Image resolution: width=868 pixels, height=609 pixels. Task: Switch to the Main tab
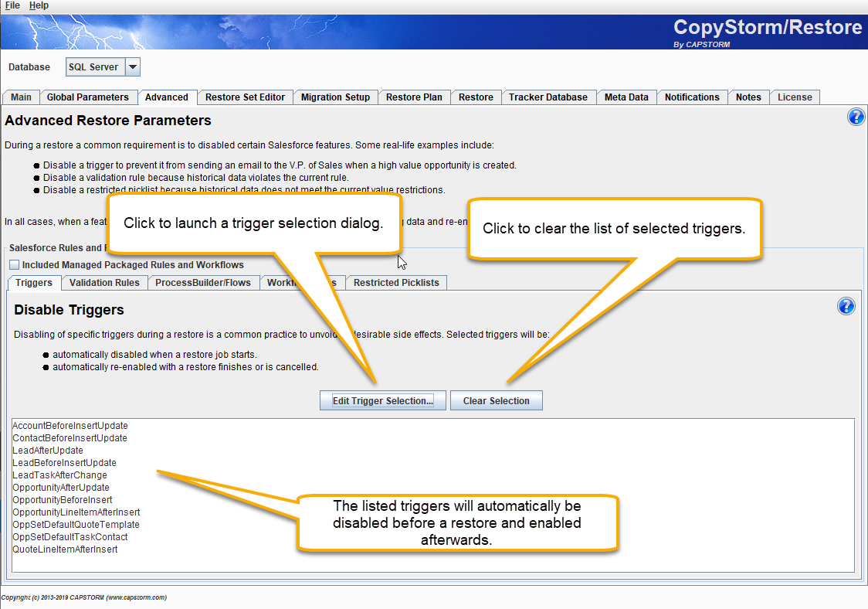(x=21, y=97)
